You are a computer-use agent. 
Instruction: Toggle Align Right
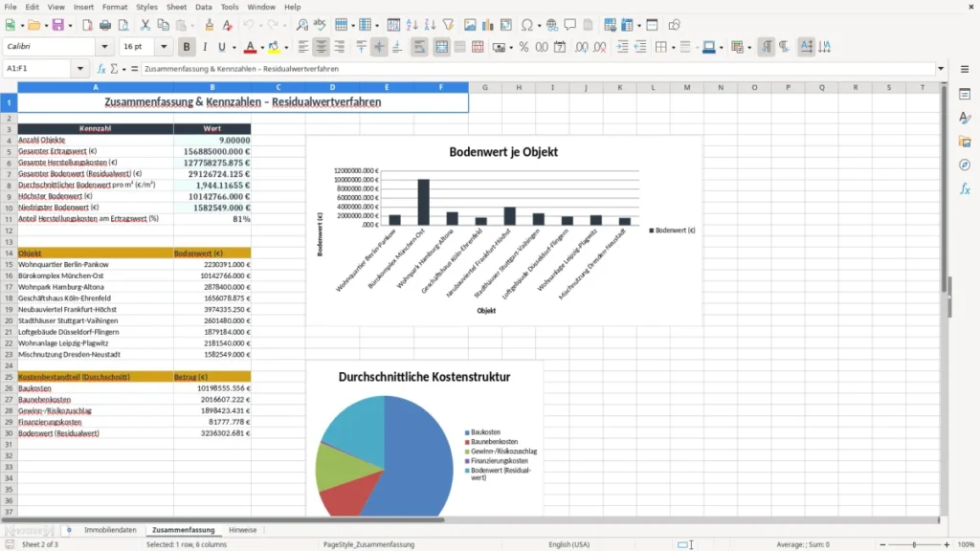pos(340,47)
